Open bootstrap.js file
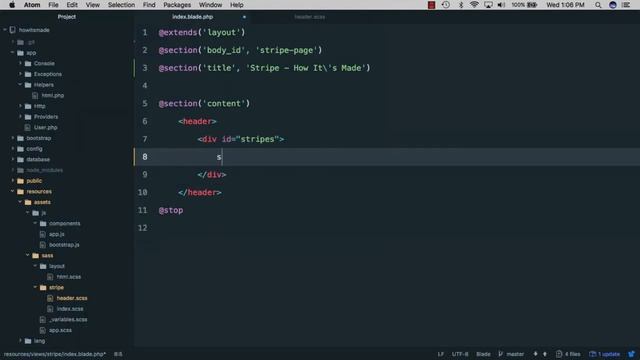 coord(64,245)
